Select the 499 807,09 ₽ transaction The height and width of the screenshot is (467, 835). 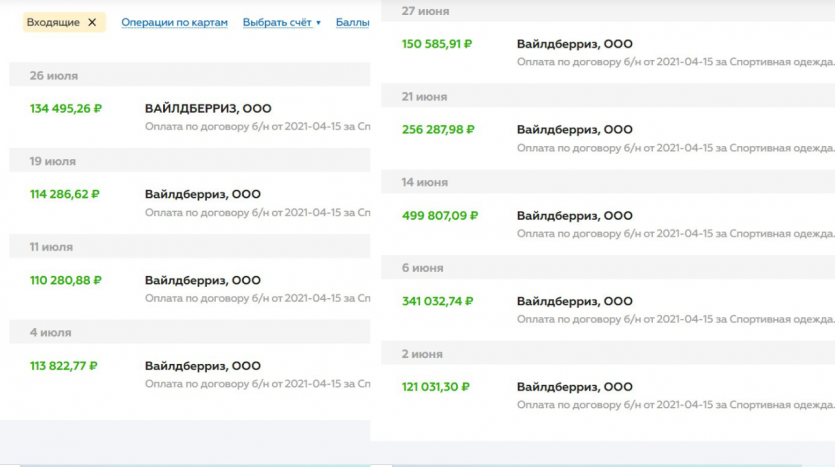coord(440,215)
